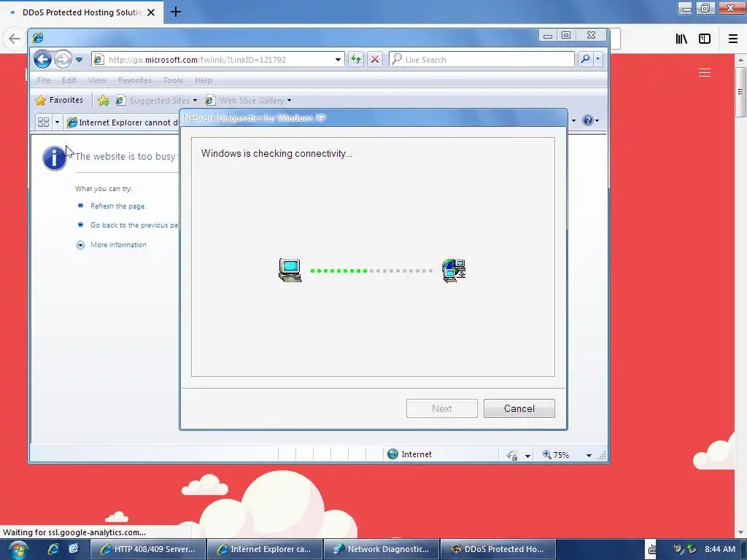Open the outer browser hamburger menu

(x=732, y=39)
